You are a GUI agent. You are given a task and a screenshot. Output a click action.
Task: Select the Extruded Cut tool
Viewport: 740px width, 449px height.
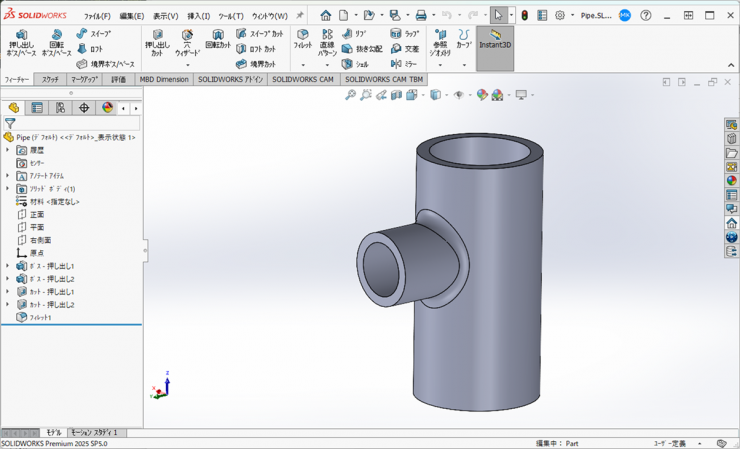(x=157, y=39)
